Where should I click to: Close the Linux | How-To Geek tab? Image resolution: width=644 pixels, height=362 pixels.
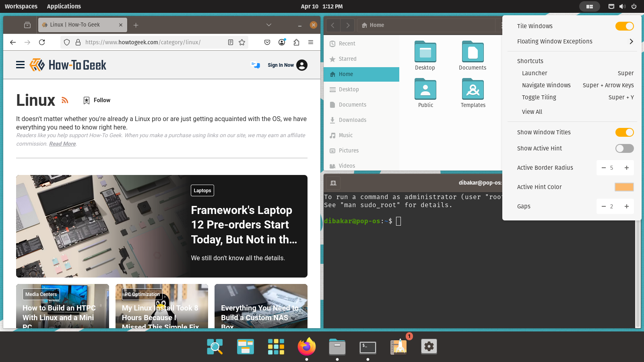coord(121,25)
